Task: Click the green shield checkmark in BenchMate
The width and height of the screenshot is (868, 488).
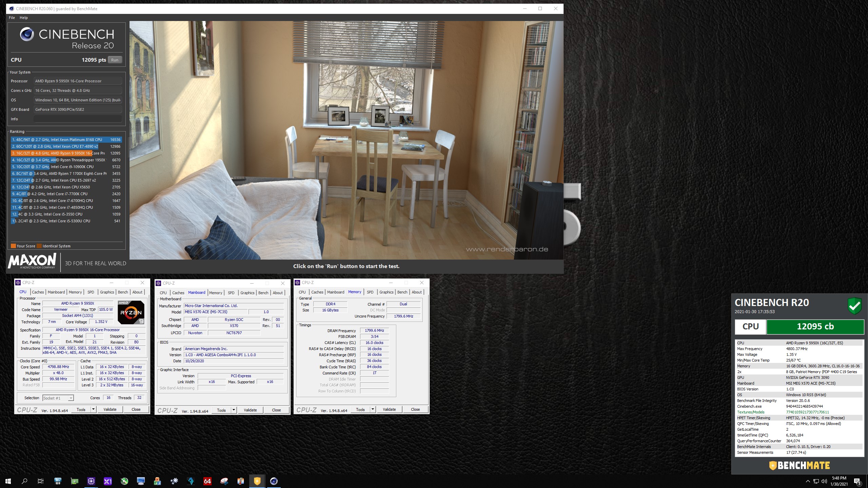Action: click(x=854, y=306)
